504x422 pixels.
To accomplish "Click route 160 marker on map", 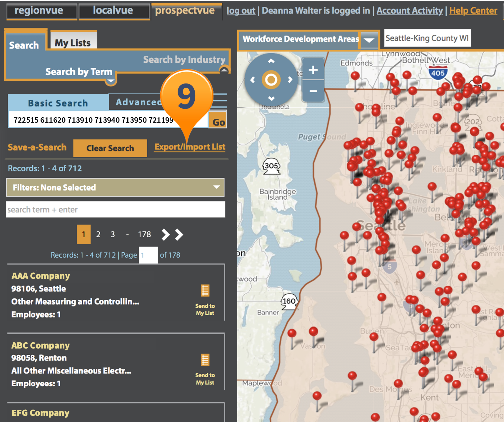I will click(x=289, y=301).
